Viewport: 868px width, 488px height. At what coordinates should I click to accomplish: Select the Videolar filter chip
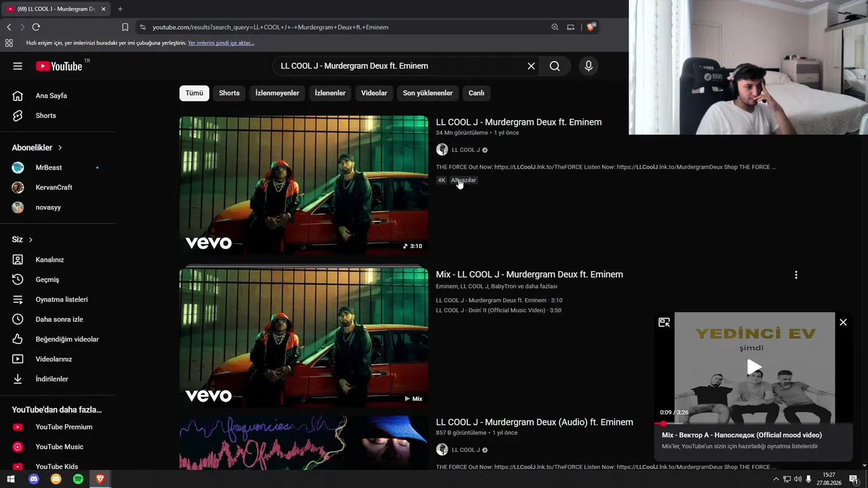(x=374, y=93)
